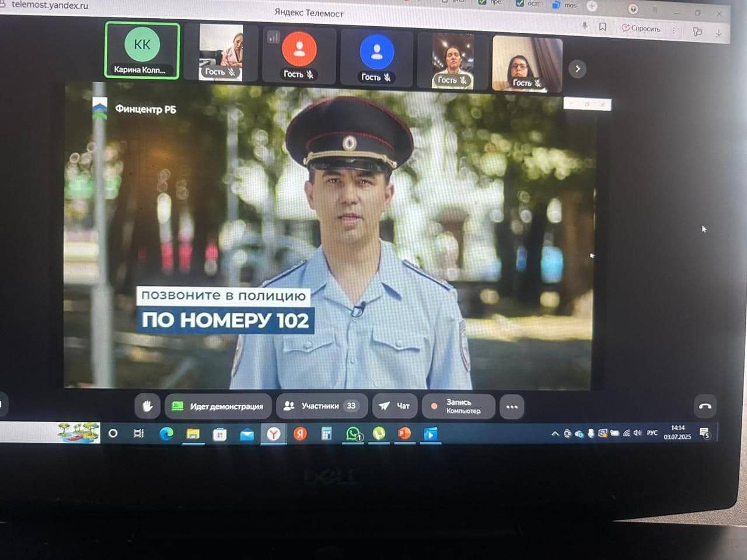Toggle the Идет демонстрация screen share

click(218, 406)
